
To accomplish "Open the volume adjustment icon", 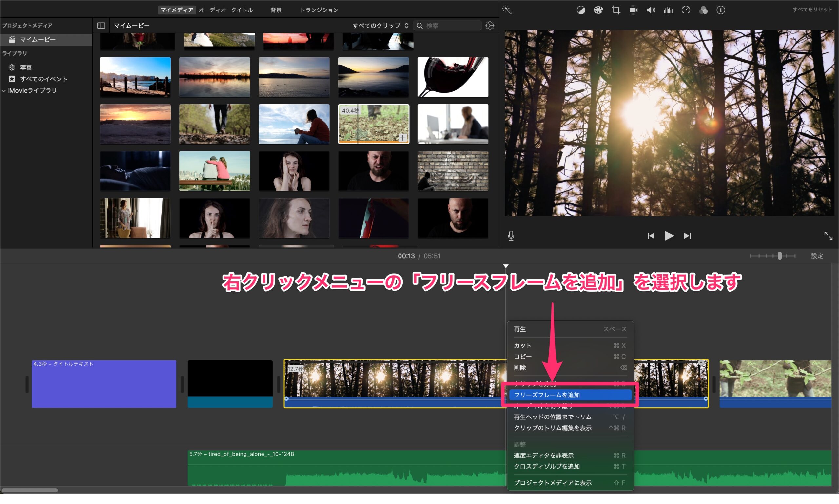I will [651, 10].
